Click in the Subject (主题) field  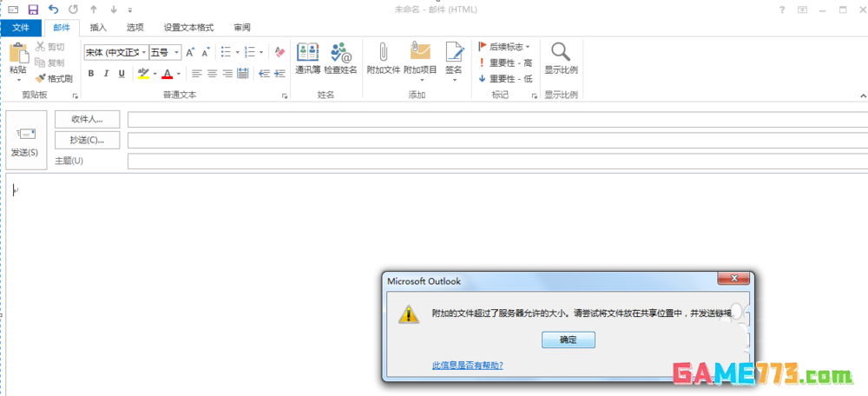pyautogui.click(x=497, y=161)
